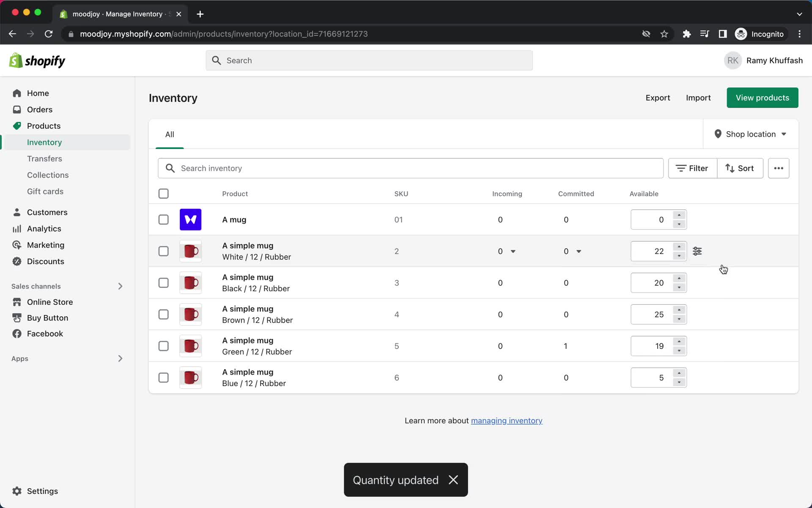This screenshot has width=812, height=508.
Task: Click the Export button
Action: coord(658,98)
